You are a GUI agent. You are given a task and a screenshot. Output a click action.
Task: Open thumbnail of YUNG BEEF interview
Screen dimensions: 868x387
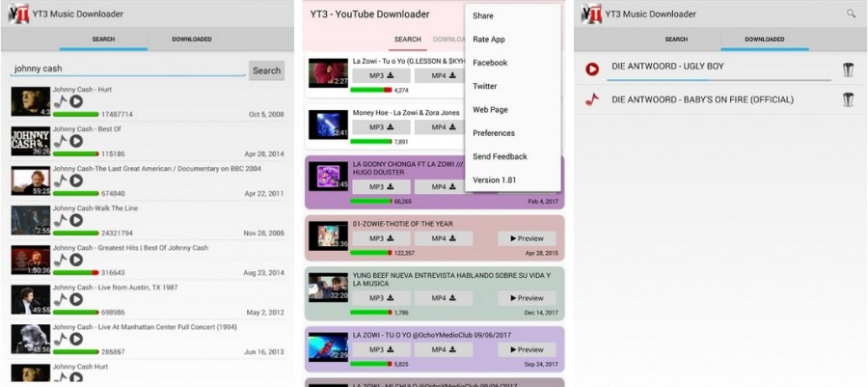(328, 288)
